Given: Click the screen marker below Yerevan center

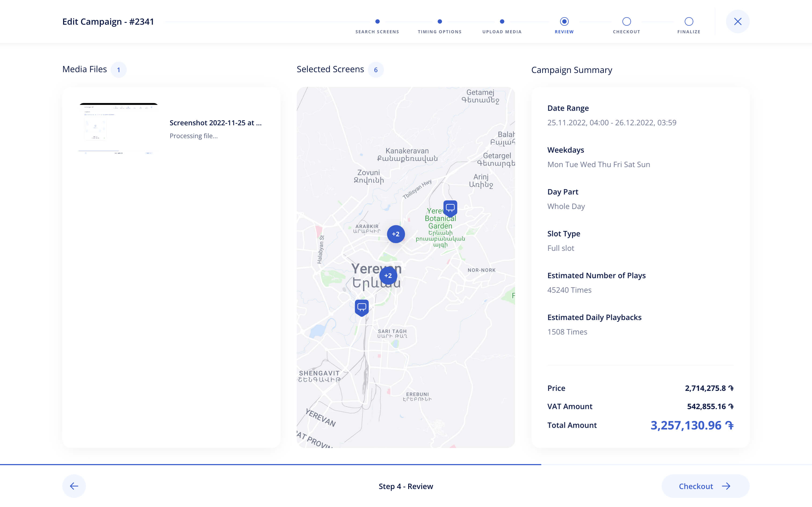Looking at the screenshot, I should 361,307.
